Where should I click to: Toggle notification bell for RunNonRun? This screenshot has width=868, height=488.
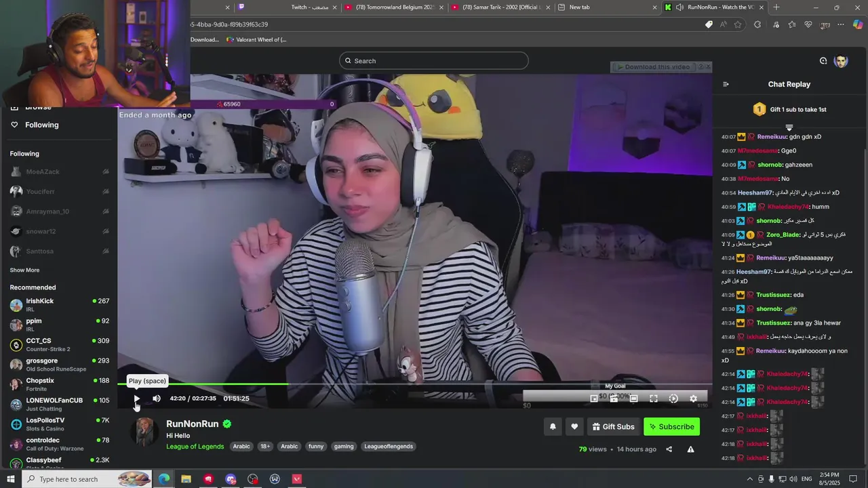[553, 426]
